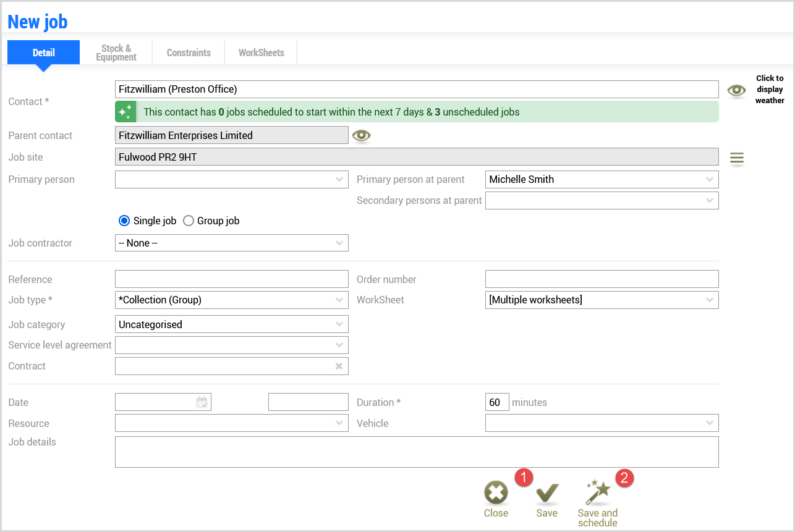The height and width of the screenshot is (532, 795).
Task: Open the Job type dropdown
Action: coord(232,300)
